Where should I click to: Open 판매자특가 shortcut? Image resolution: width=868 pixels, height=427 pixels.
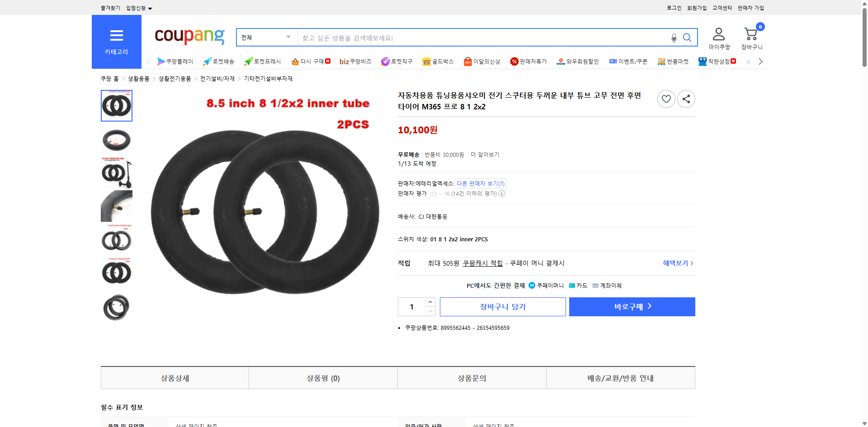[x=528, y=61]
